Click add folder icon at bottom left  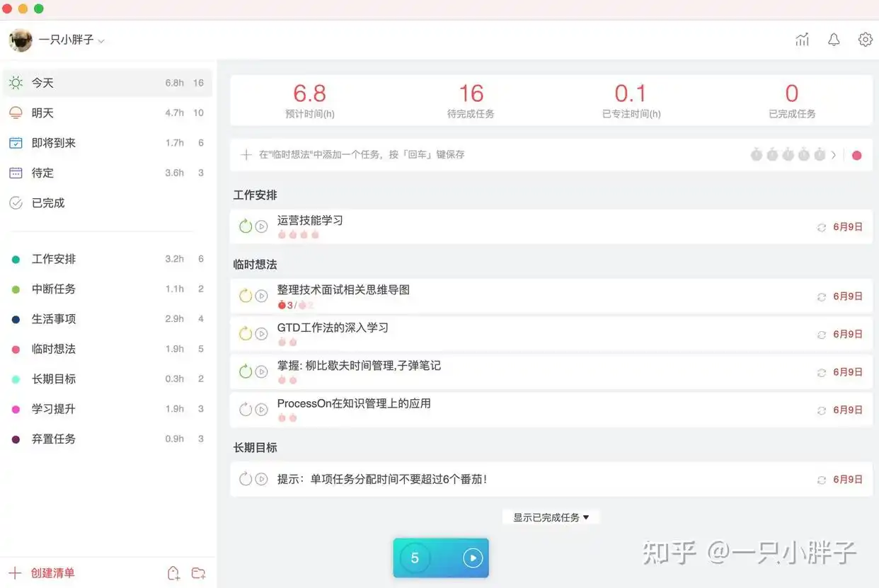tap(199, 573)
